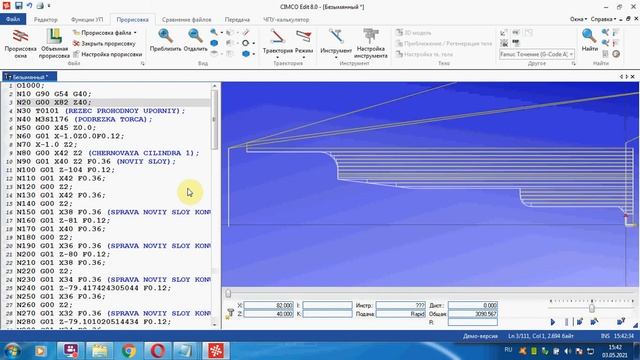
Task: Pause the backplot simulation
Action: (567, 322)
